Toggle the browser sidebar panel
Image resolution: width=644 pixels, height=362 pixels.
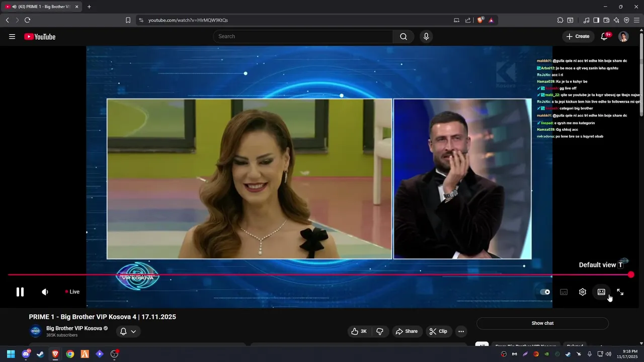pos(596,20)
